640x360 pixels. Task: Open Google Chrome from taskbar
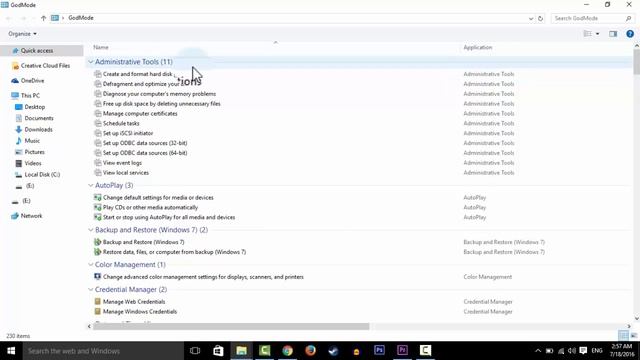tap(287, 351)
